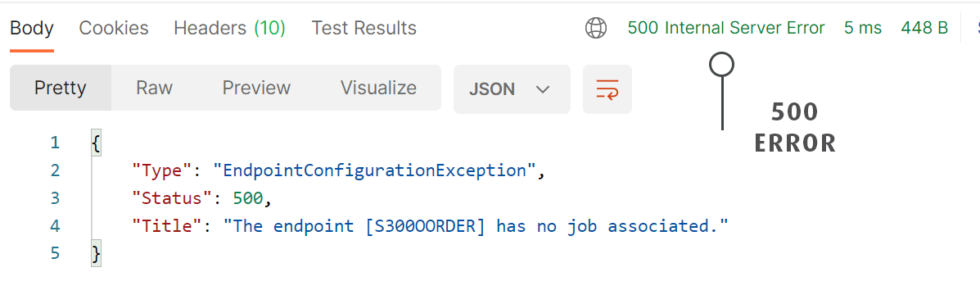Screen dimensions: 980x304
Task: Expand the chevron arrow beside JSON
Action: 543,89
